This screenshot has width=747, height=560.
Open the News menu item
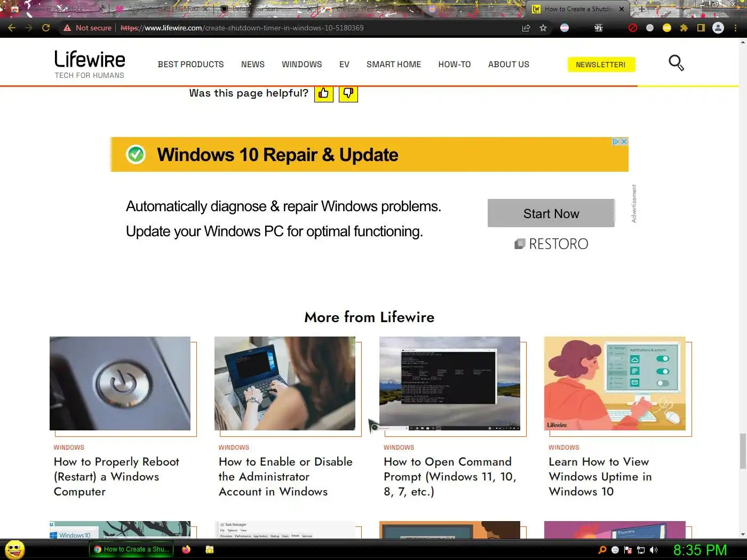252,65
